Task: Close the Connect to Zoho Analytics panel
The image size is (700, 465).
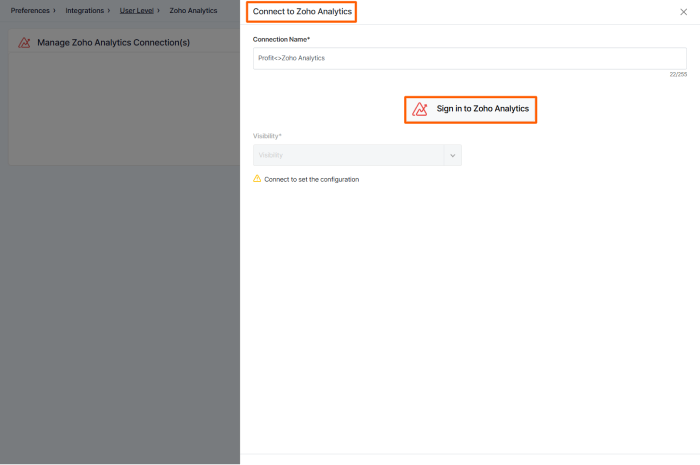Action: (683, 12)
